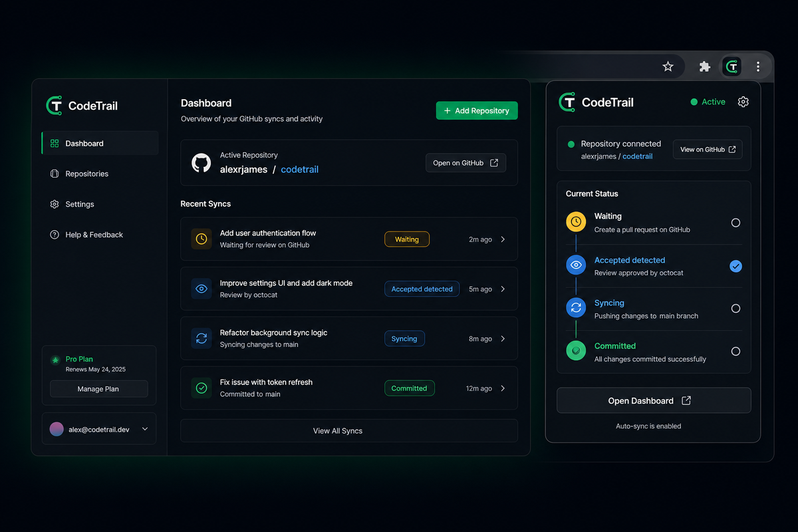Open the browser extensions puzzle icon
Screen dimensions: 798x532
(x=705, y=66)
